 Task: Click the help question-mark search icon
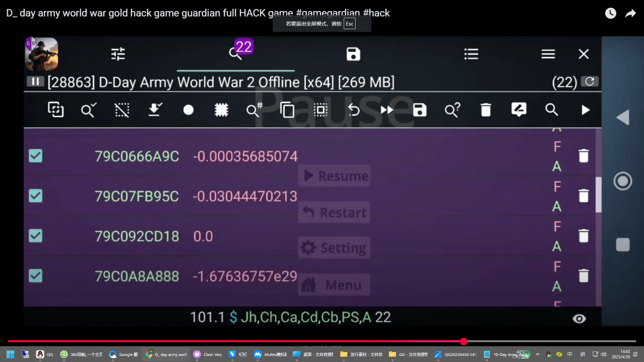click(x=452, y=110)
